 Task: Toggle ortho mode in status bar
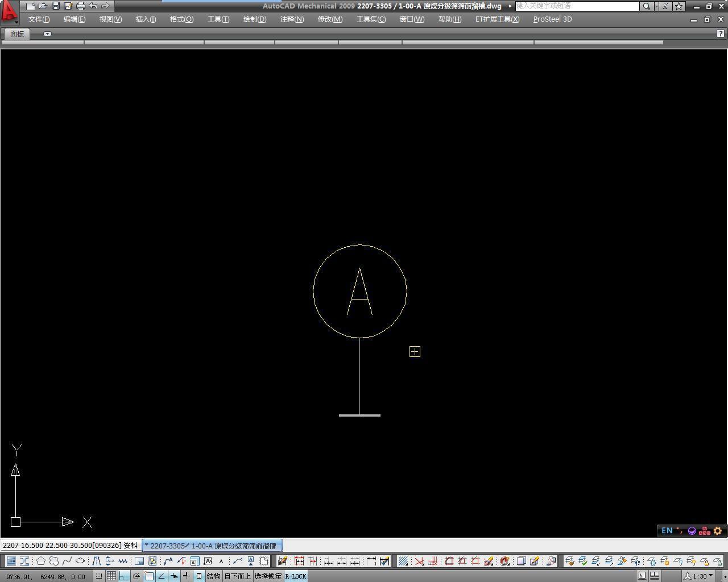point(124,576)
